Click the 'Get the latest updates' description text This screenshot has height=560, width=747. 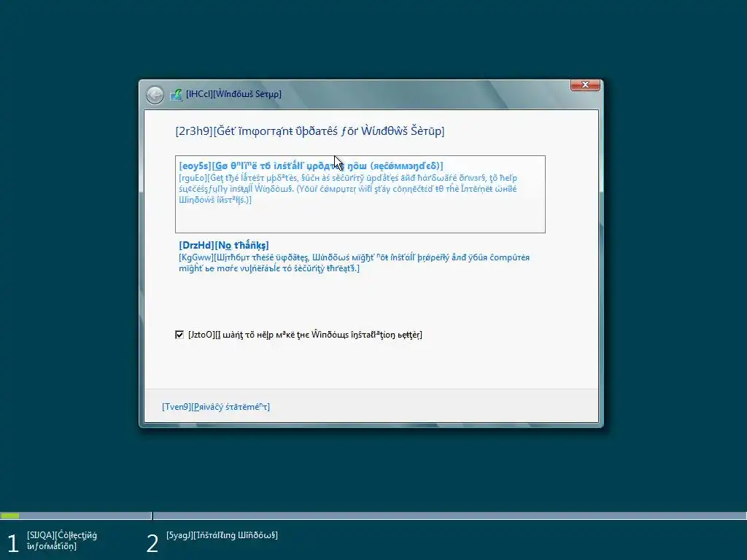[x=348, y=189]
